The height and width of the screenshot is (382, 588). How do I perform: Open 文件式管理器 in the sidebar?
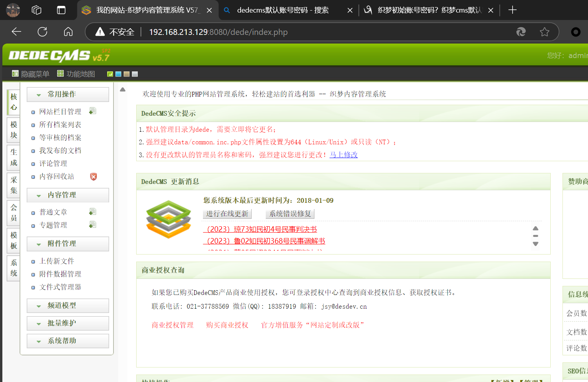(60, 287)
